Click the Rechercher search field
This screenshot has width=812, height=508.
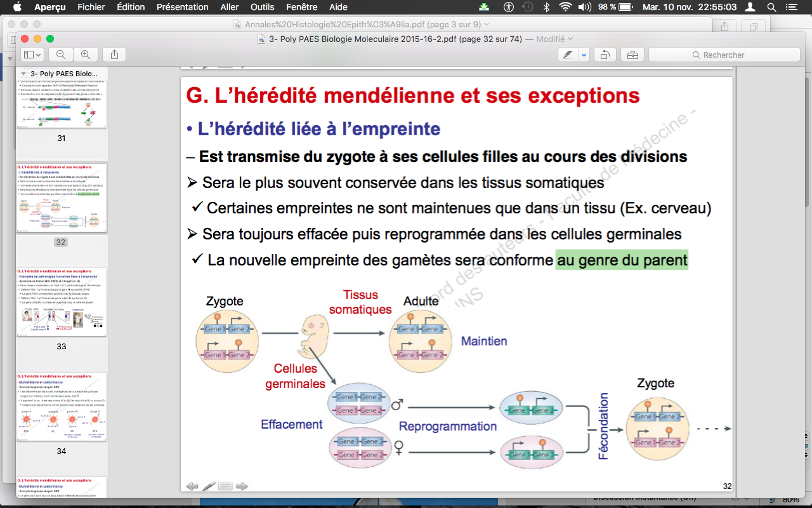coord(723,55)
